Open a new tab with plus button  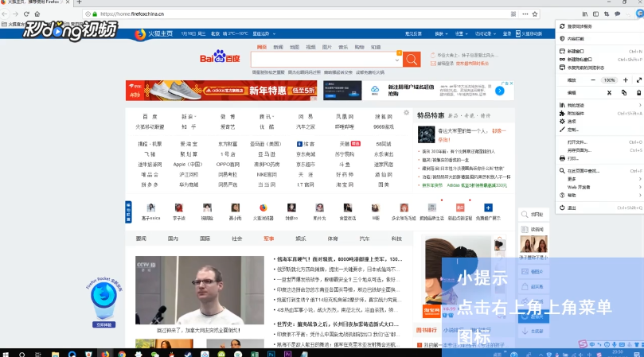[x=80, y=2]
